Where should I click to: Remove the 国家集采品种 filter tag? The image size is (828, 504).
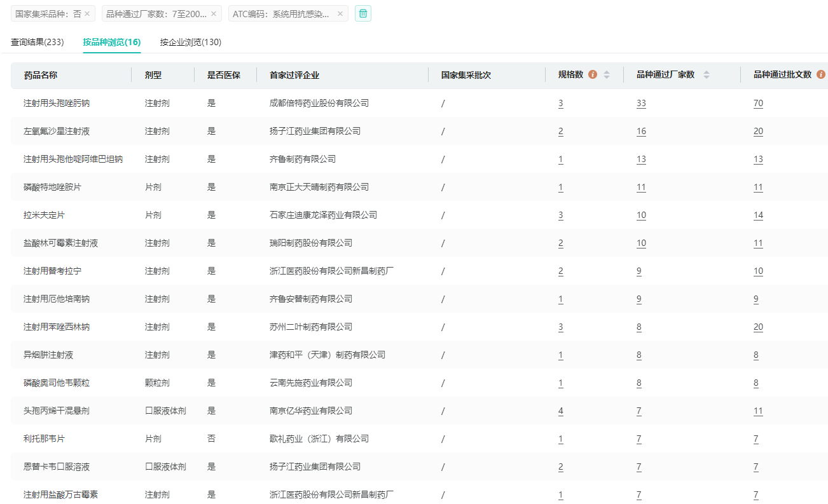(87, 13)
